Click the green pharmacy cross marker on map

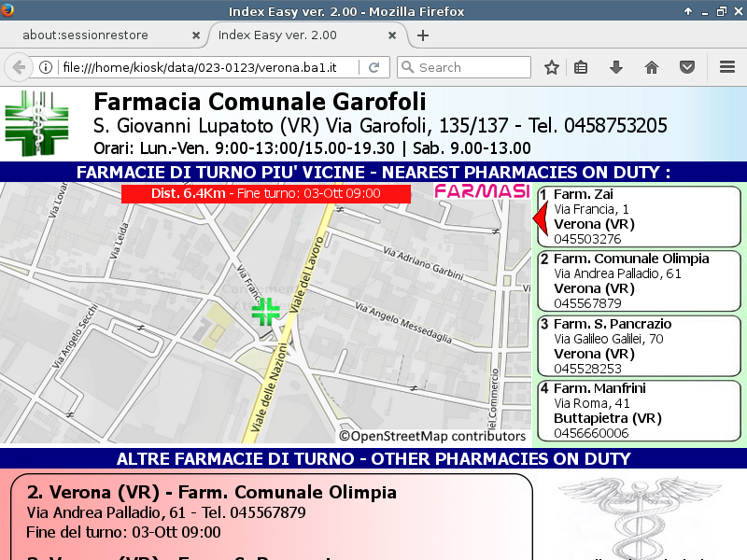point(266,312)
